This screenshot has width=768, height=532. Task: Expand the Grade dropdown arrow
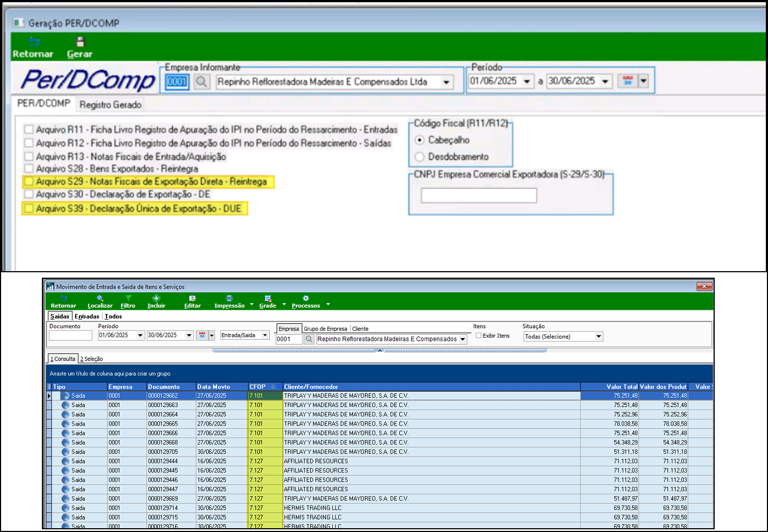[x=284, y=304]
